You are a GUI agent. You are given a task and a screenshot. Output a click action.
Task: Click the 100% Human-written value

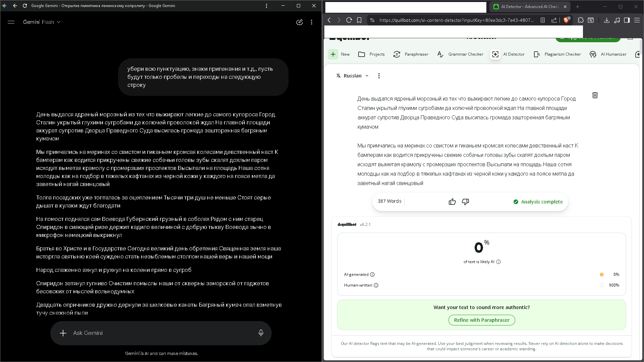(614, 285)
